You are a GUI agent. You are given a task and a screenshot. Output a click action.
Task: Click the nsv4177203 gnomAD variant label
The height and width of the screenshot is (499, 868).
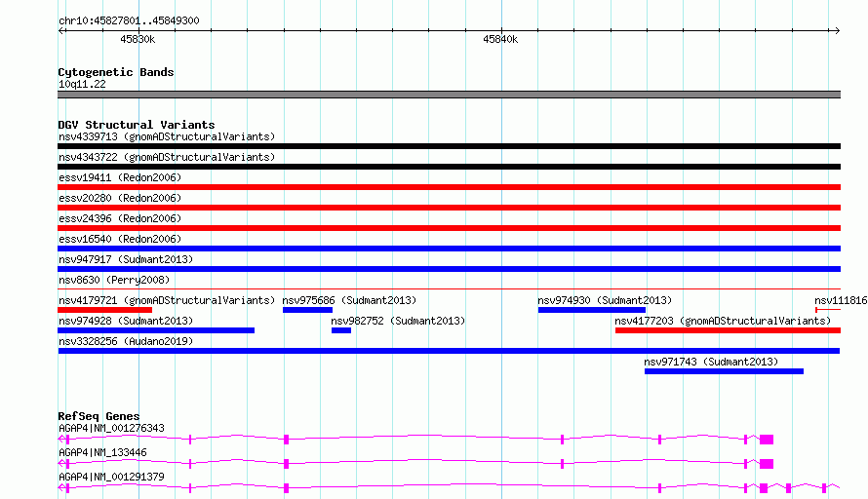[723, 321]
